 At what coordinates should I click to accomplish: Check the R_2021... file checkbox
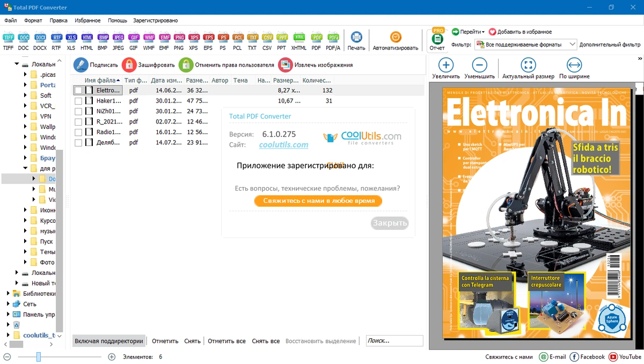click(x=78, y=122)
